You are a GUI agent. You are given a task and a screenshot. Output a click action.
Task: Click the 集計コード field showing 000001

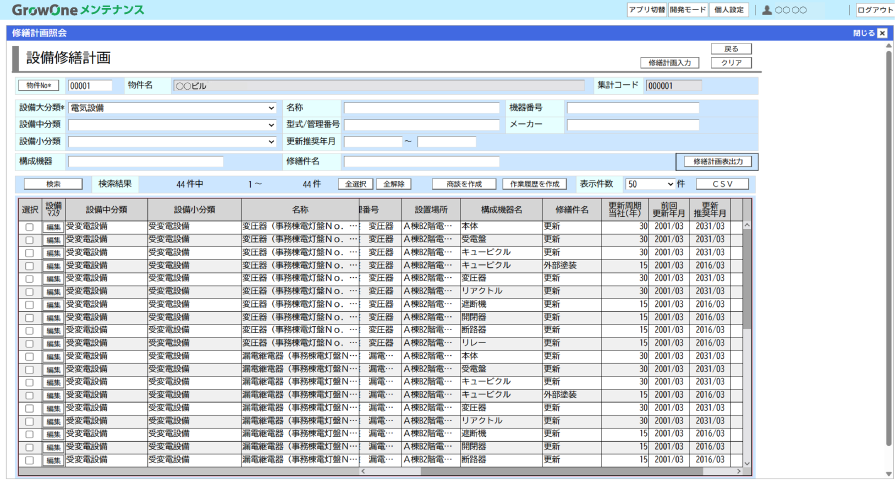[x=674, y=86]
